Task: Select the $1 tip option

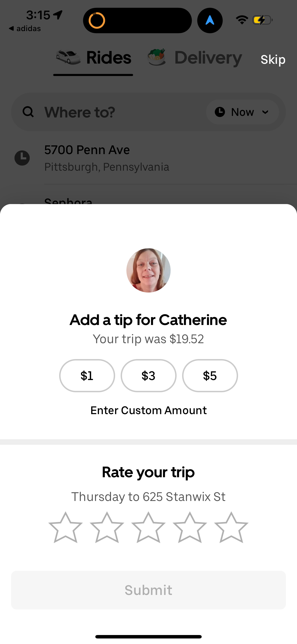Action: click(x=87, y=375)
